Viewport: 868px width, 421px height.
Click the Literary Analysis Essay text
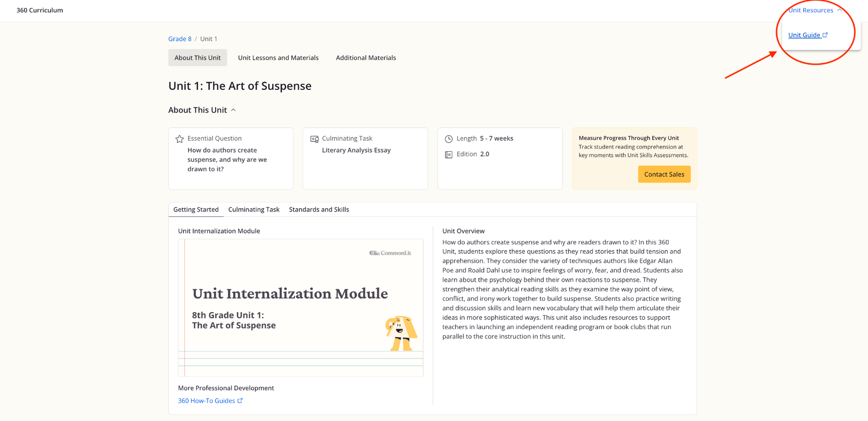point(356,150)
